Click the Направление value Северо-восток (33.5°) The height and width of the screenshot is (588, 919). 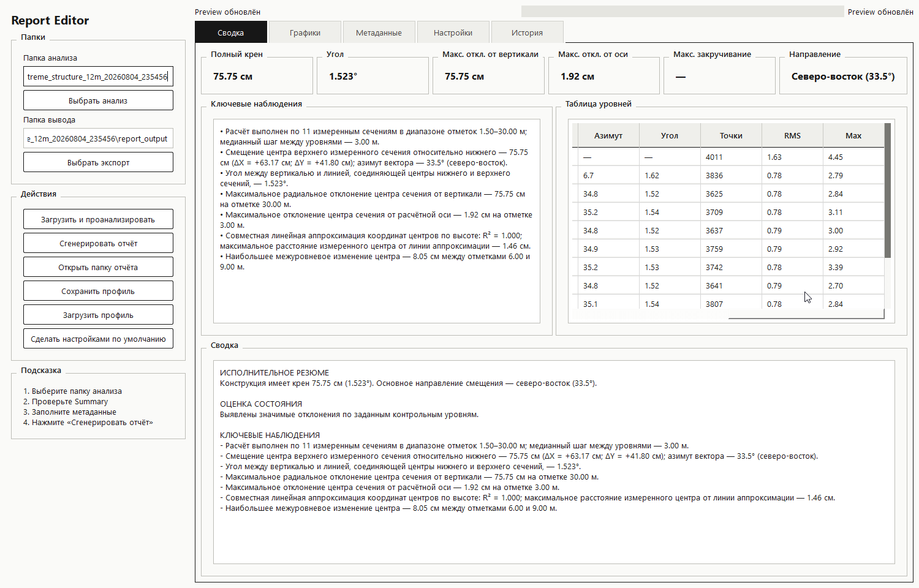843,77
